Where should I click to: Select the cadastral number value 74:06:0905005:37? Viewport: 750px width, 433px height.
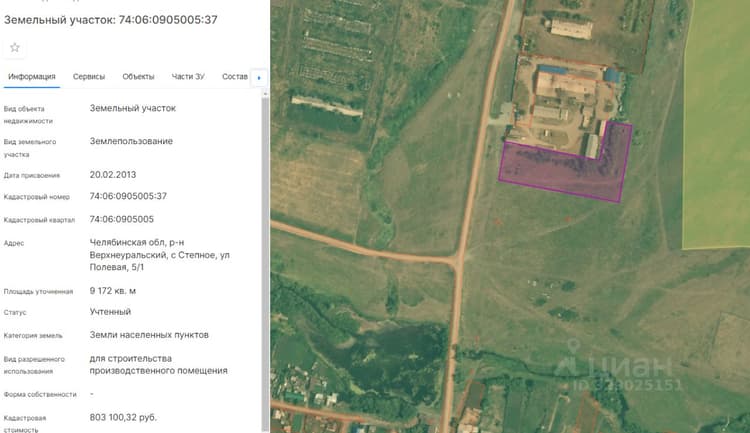click(128, 196)
